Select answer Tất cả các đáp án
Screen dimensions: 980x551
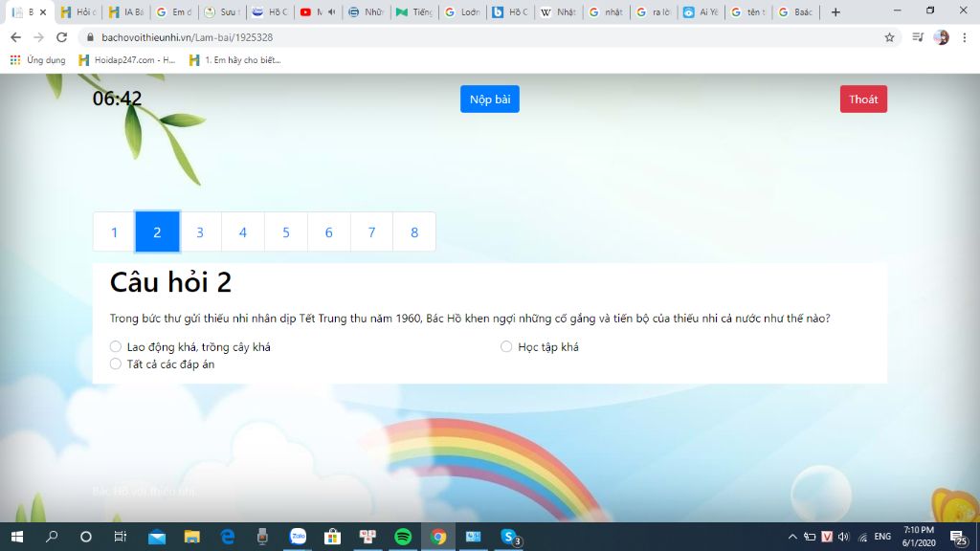[116, 364]
